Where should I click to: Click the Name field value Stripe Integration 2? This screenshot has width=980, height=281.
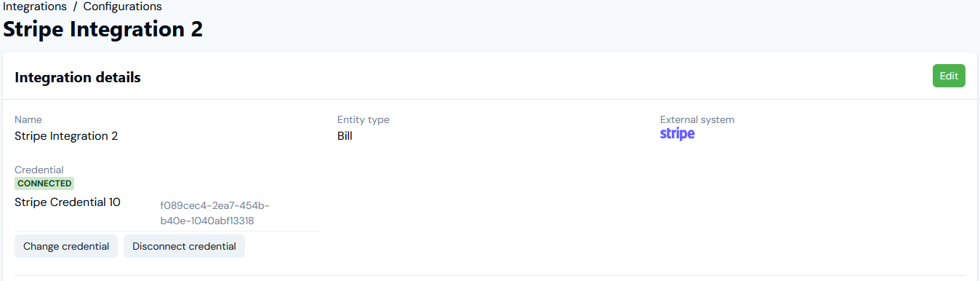coord(66,136)
